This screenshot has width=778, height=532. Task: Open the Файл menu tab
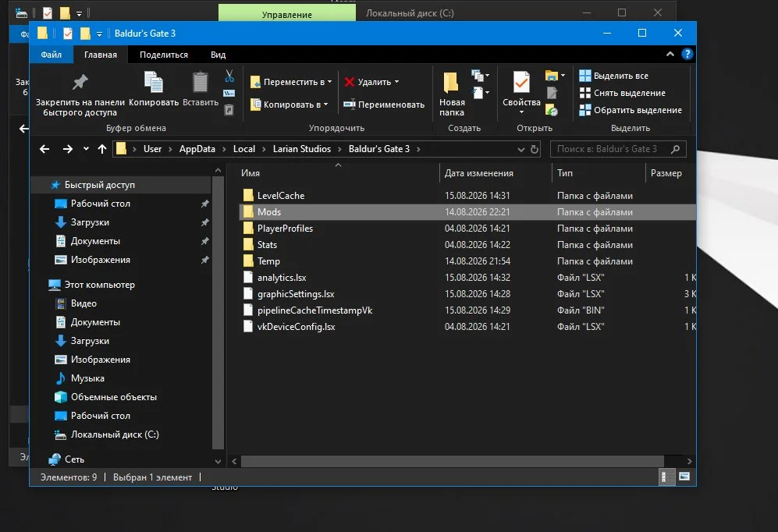pos(51,55)
